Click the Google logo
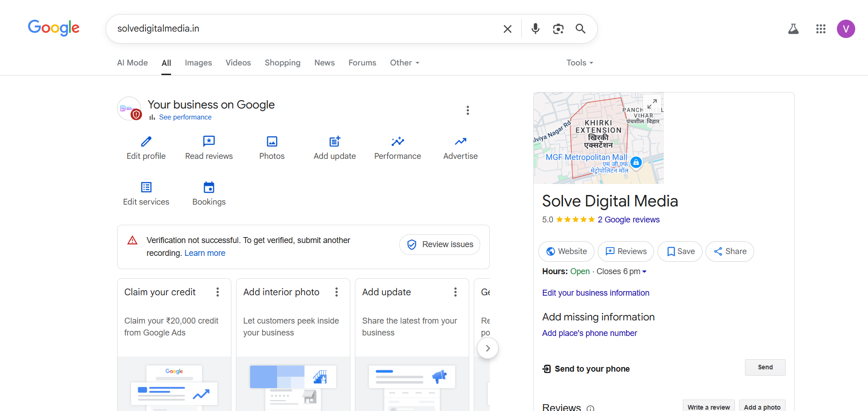Image resolution: width=868 pixels, height=411 pixels. tap(54, 28)
